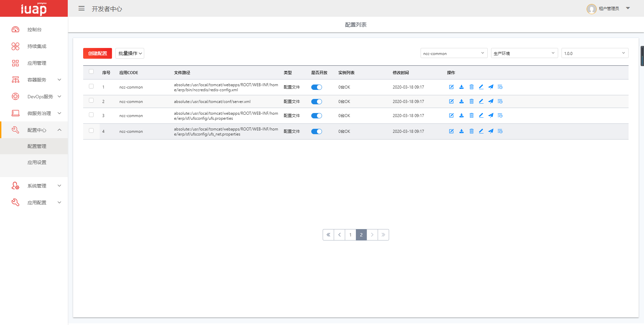Screen dimensions: 644x325
Task: Click the vertical scrollbar on the right edge
Action: [x=642, y=56]
